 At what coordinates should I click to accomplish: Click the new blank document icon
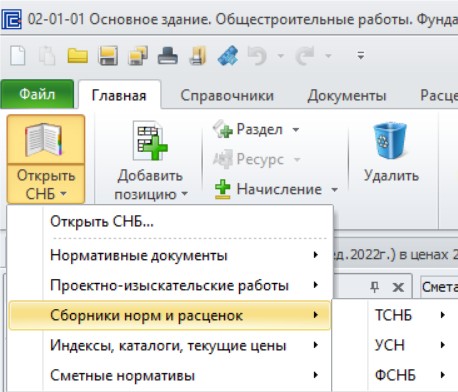pyautogui.click(x=18, y=56)
